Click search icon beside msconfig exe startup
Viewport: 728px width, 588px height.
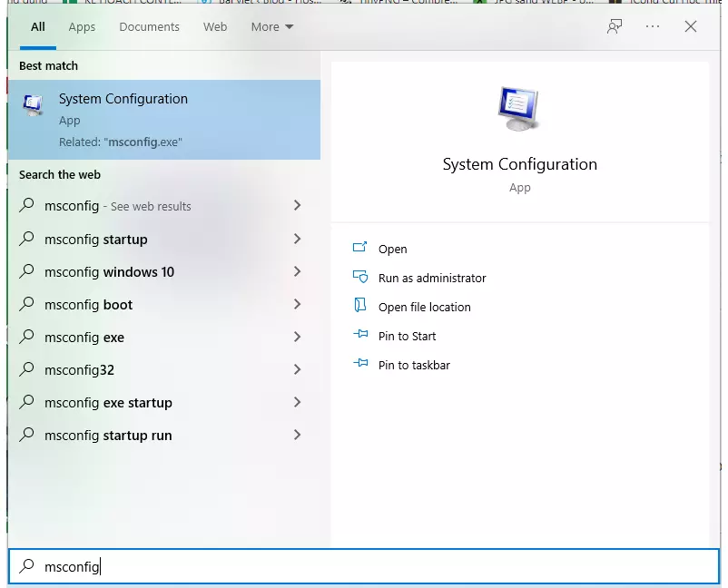(x=27, y=402)
